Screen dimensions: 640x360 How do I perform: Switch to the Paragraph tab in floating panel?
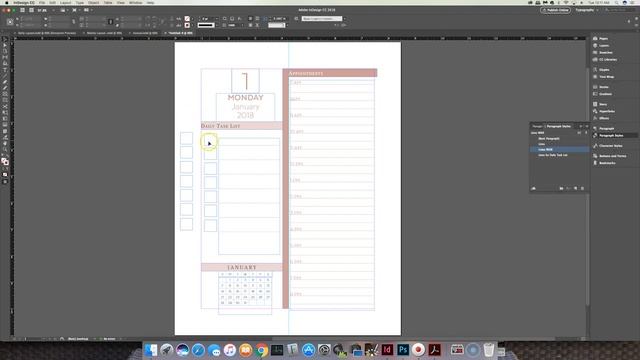click(x=537, y=126)
